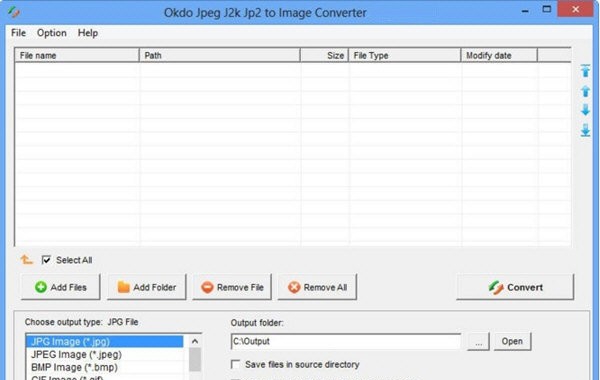The height and width of the screenshot is (380, 600).
Task: Sort by the File name column header
Action: click(x=77, y=55)
